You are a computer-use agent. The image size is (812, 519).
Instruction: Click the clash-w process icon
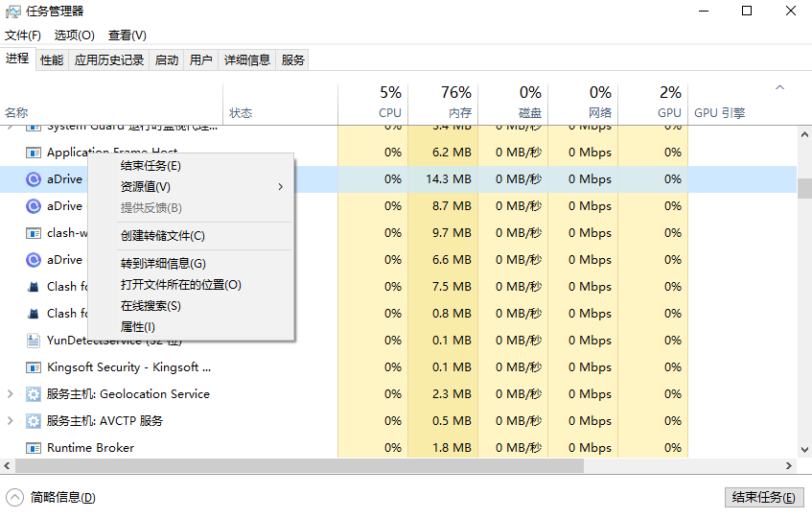[34, 233]
